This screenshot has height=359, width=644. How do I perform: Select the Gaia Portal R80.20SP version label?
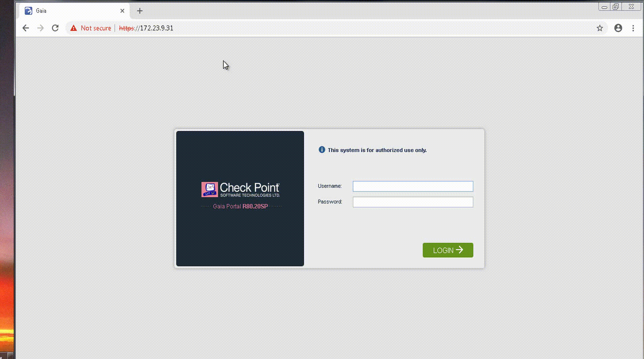240,206
